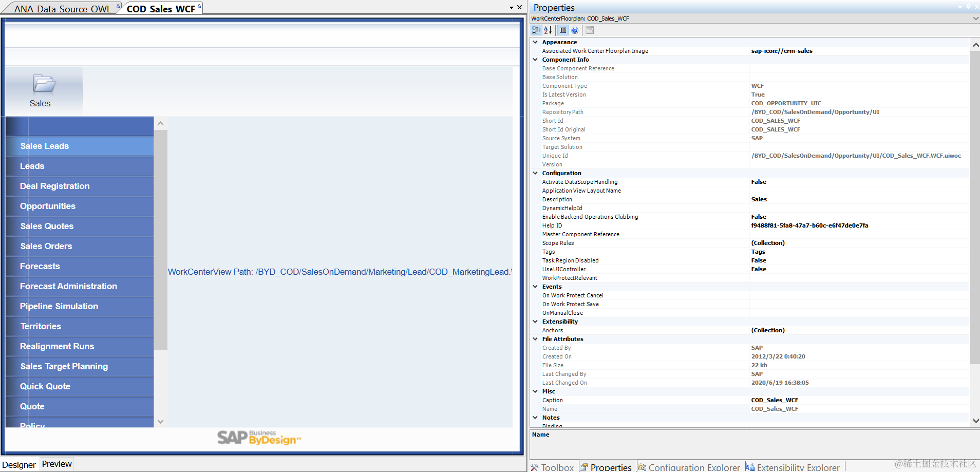The image size is (980, 472).
Task: Open the document tab list dropdown arrow
Action: [512, 8]
